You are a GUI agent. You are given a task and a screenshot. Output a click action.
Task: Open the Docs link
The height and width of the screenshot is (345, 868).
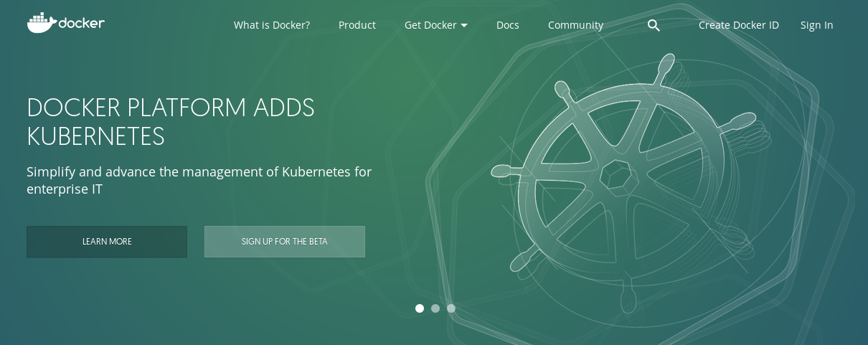pyautogui.click(x=508, y=25)
